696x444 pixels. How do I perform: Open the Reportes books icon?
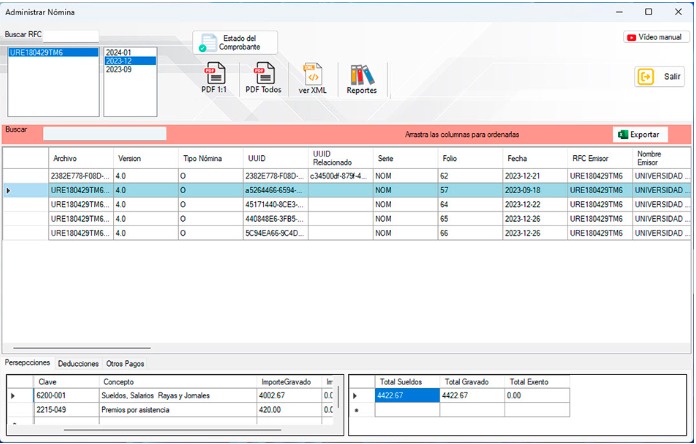pos(362,77)
